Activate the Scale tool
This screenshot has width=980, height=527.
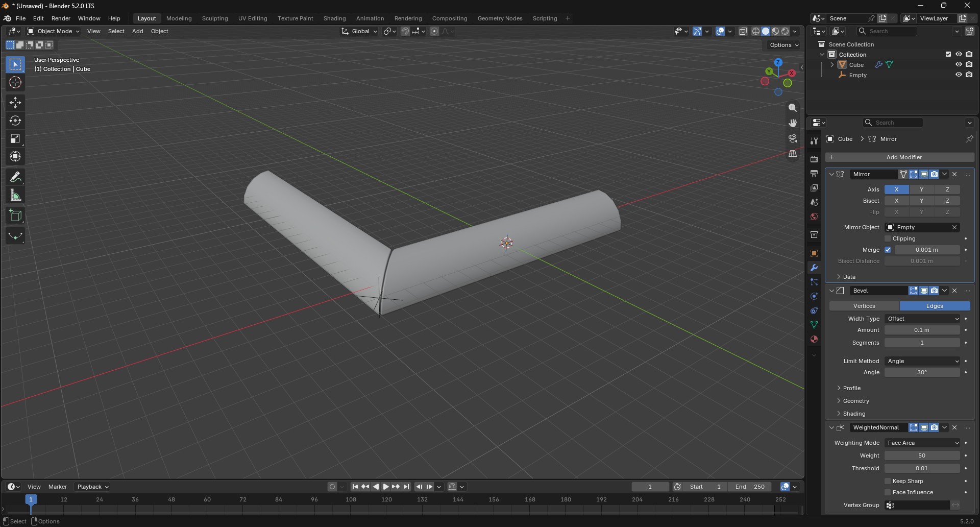[x=15, y=138]
